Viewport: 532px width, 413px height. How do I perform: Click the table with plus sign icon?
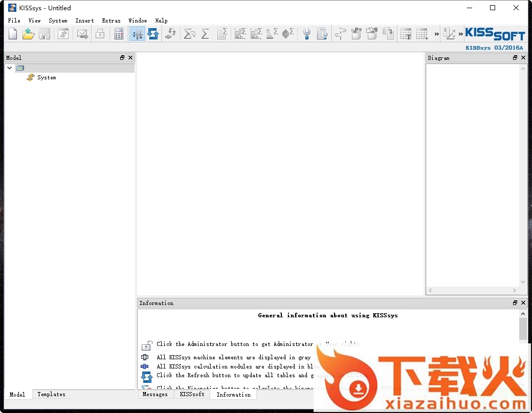pos(422,34)
